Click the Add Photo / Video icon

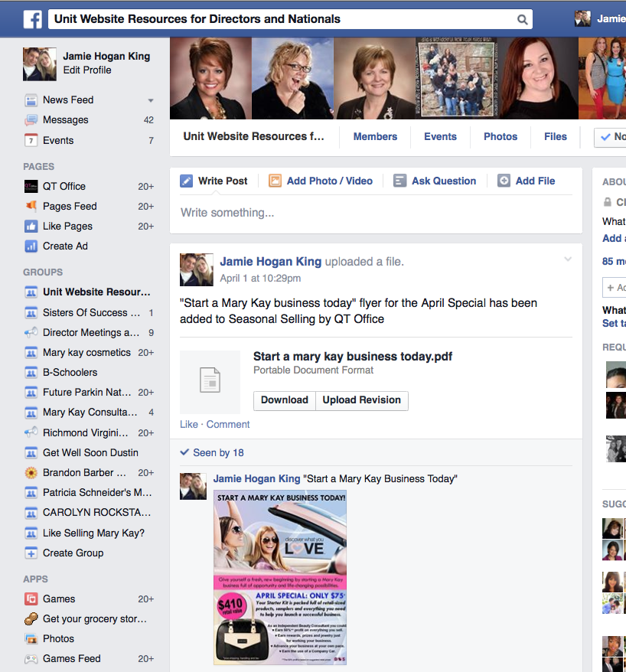(275, 181)
